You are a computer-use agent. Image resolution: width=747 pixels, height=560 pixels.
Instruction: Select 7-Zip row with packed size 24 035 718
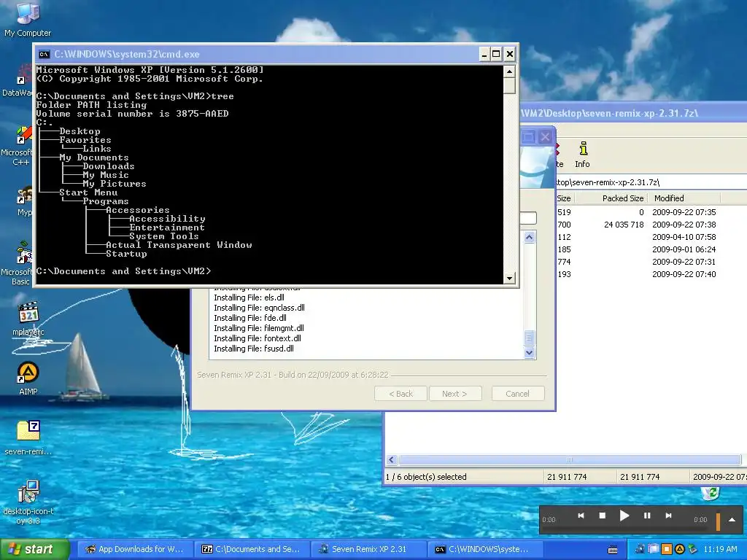point(651,225)
